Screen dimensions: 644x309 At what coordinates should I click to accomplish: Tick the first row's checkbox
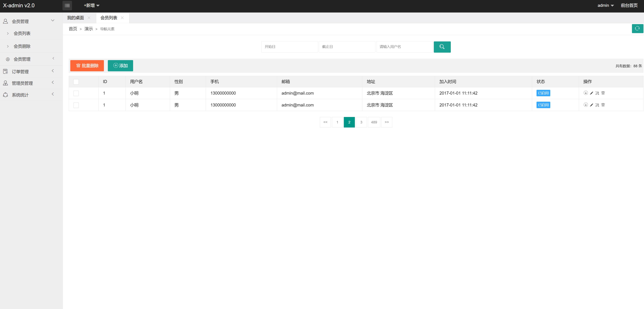pos(76,93)
